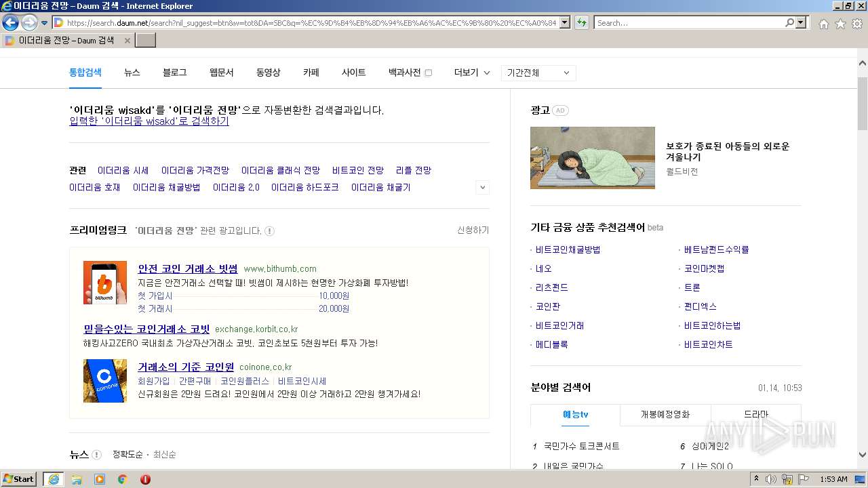The image size is (868, 488).
Task: Click 회원가입 sublink under Coinone
Action: pos(154,381)
